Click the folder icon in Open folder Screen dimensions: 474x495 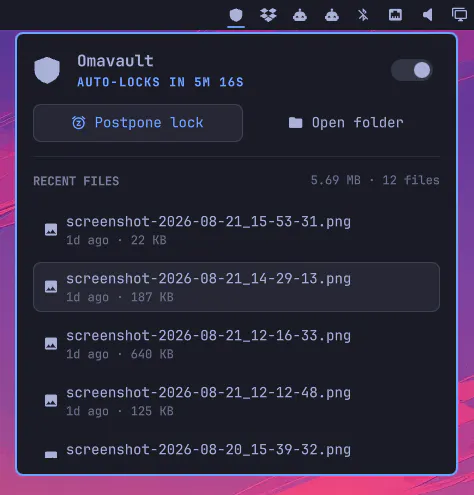pos(295,123)
